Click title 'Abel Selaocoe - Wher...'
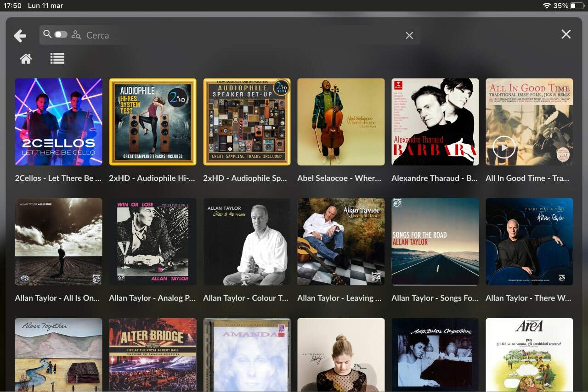This screenshot has width=588, height=392. (339, 178)
